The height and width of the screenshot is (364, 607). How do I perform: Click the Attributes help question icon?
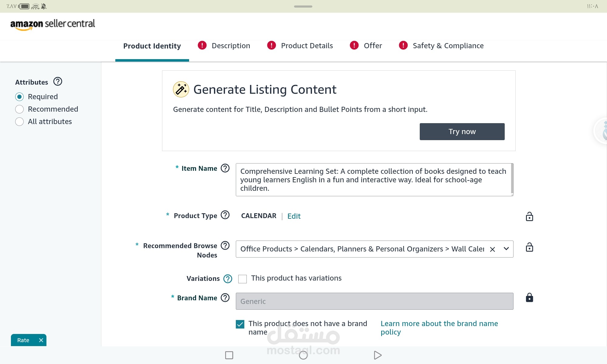point(58,82)
